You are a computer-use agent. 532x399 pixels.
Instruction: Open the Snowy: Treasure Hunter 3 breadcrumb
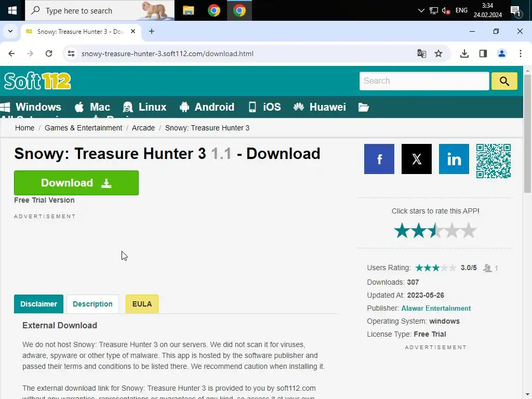[207, 128]
